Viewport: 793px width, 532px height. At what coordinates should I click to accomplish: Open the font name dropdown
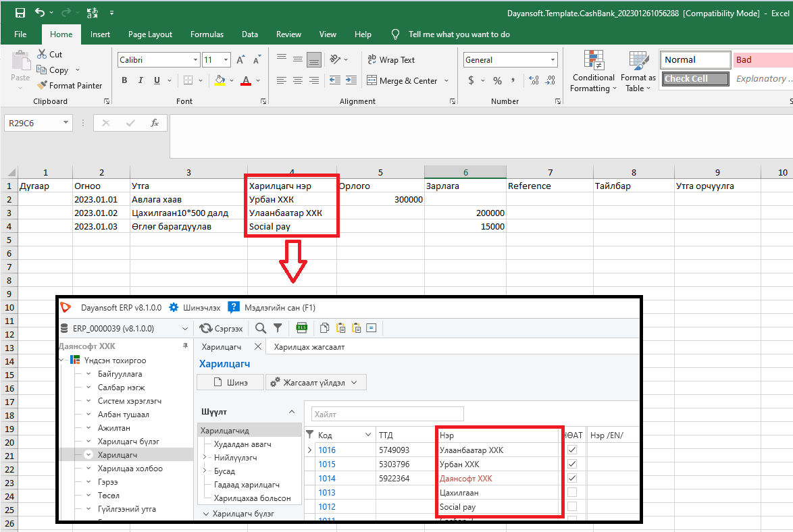coord(196,59)
